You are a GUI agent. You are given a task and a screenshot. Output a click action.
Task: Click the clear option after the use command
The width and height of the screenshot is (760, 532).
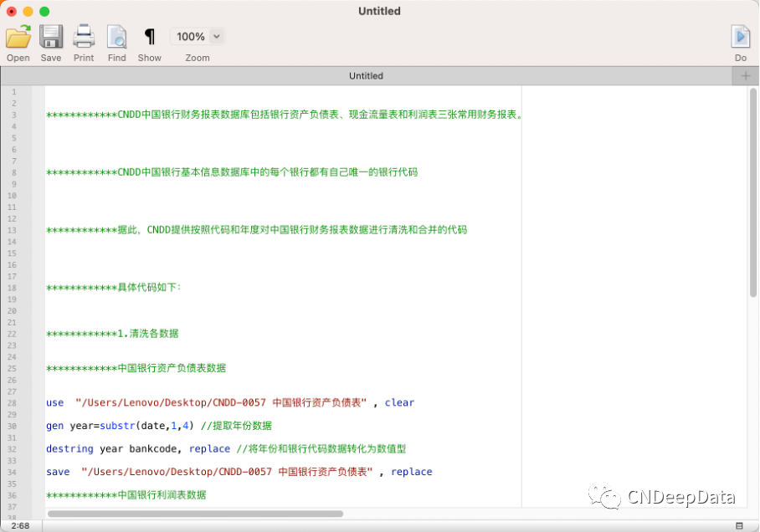[399, 402]
